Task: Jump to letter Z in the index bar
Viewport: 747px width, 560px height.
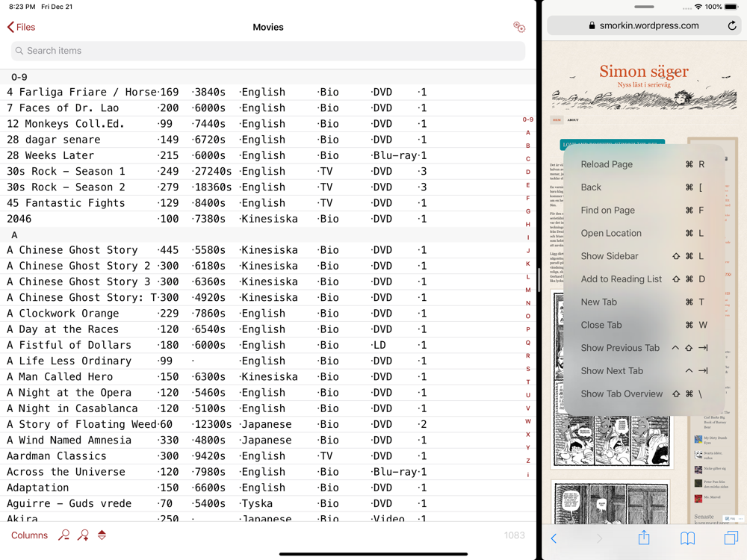Action: 528,461
